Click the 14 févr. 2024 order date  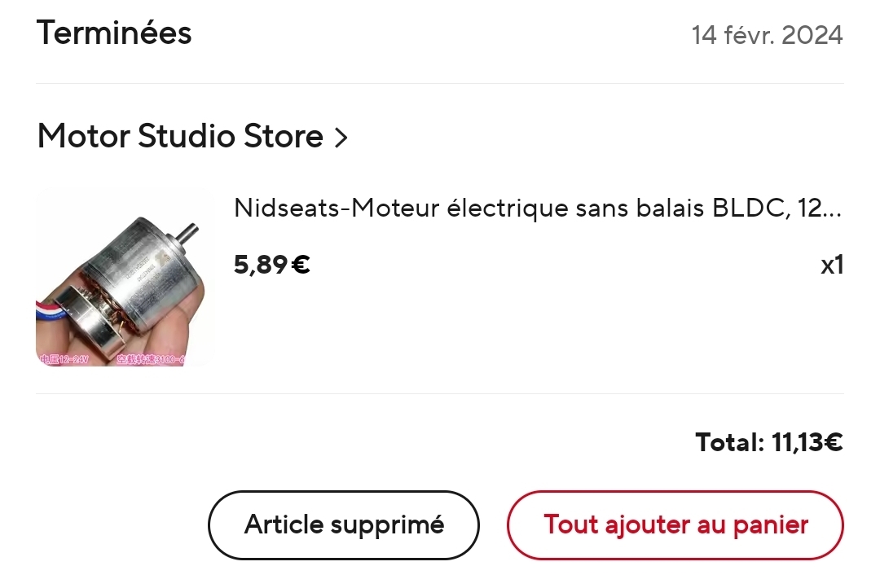(767, 35)
